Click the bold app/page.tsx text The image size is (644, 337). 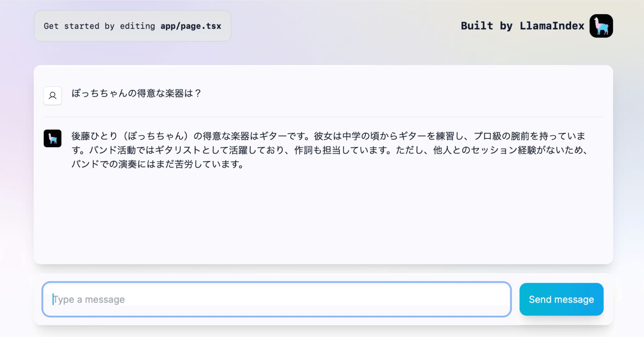[191, 26]
